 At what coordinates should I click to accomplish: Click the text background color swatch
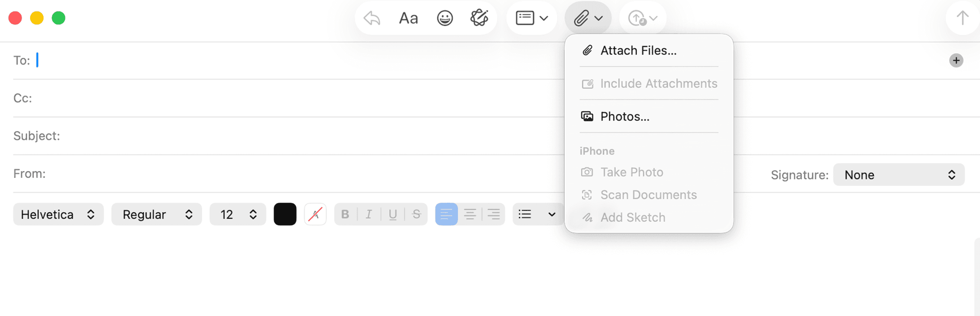315,214
